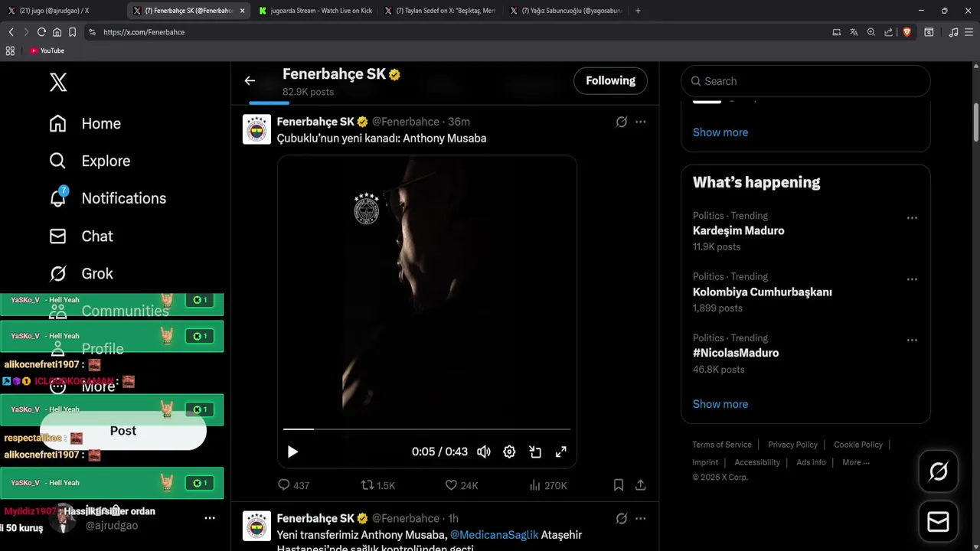Reply to the Anthony Musaba video post
Screen dimensions: 980x551
pyautogui.click(x=293, y=485)
